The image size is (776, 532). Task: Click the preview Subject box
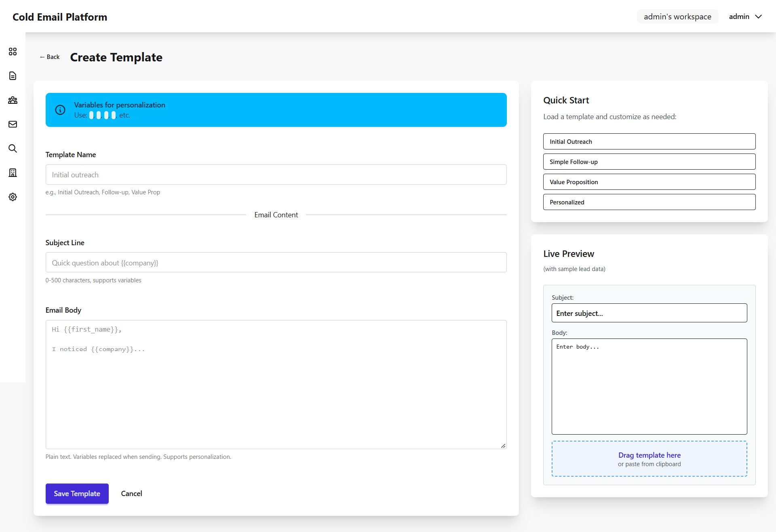(649, 313)
